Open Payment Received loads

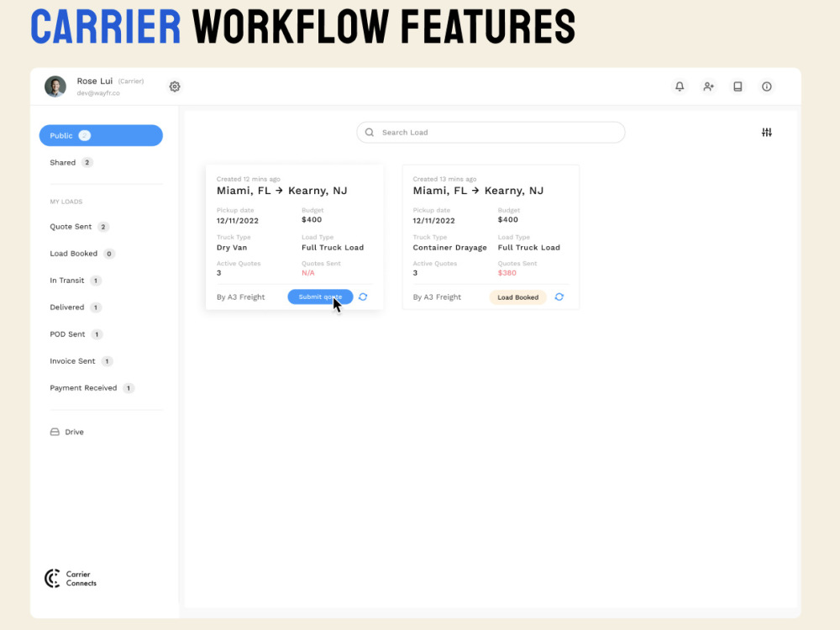(x=92, y=388)
